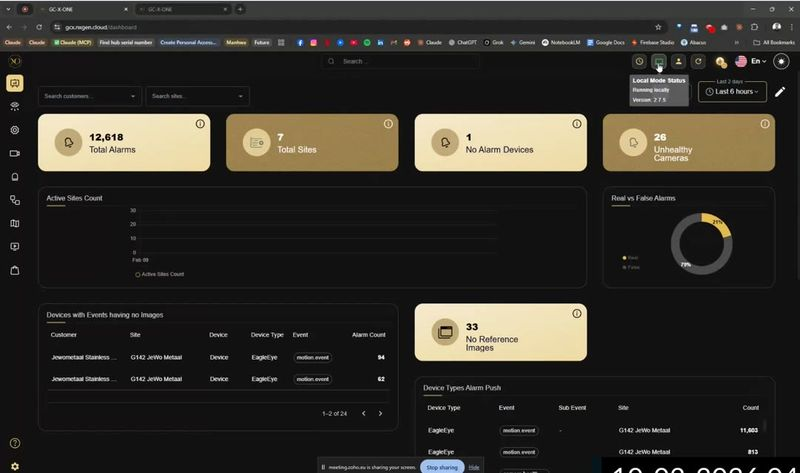Screen dimensions: 800x473
Task: Open info icon on No Alarm Devices card
Action: coord(577,123)
